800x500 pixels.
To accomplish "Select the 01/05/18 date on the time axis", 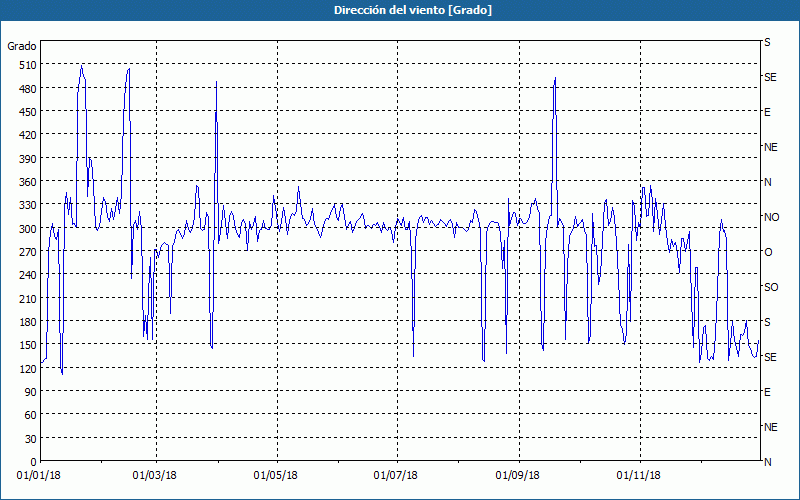I will [x=276, y=476].
